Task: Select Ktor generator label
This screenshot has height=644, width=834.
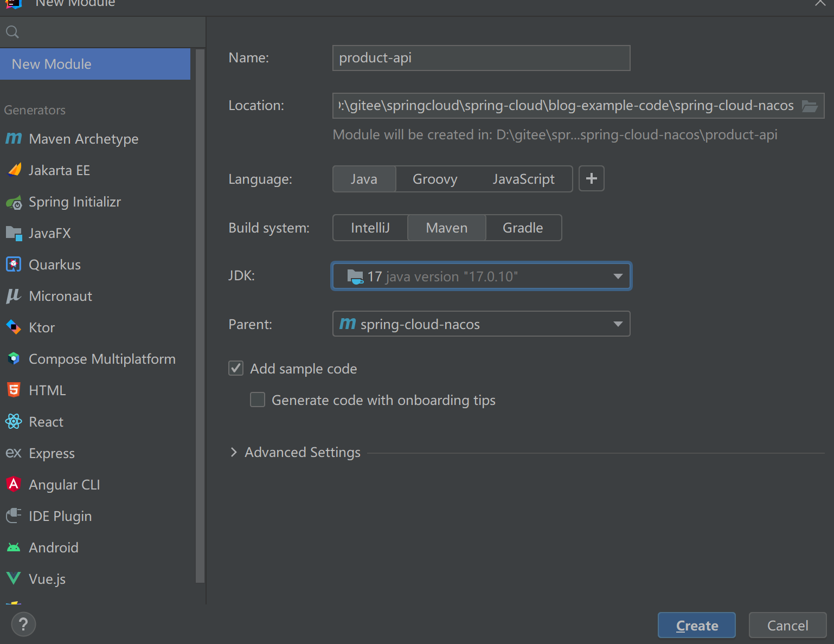Action: (x=42, y=327)
